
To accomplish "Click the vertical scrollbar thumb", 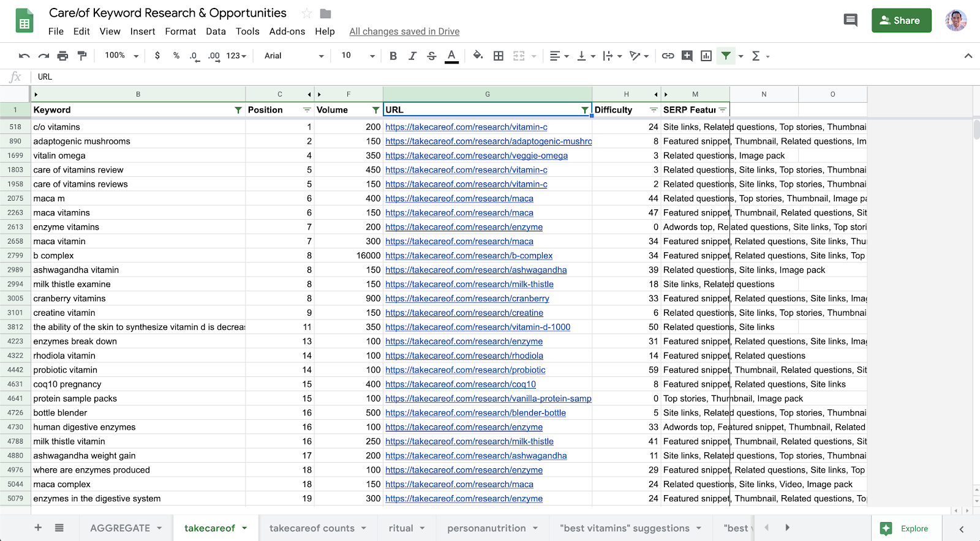I will [976, 130].
